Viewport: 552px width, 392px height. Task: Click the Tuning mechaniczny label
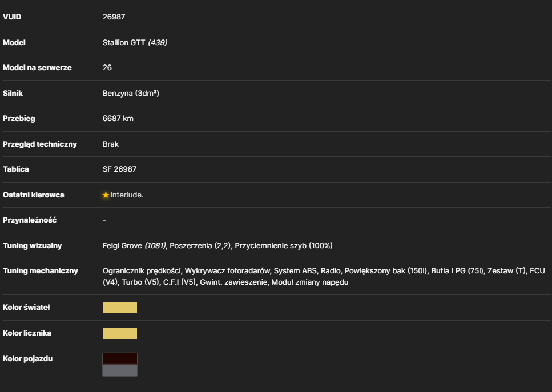[x=41, y=271]
